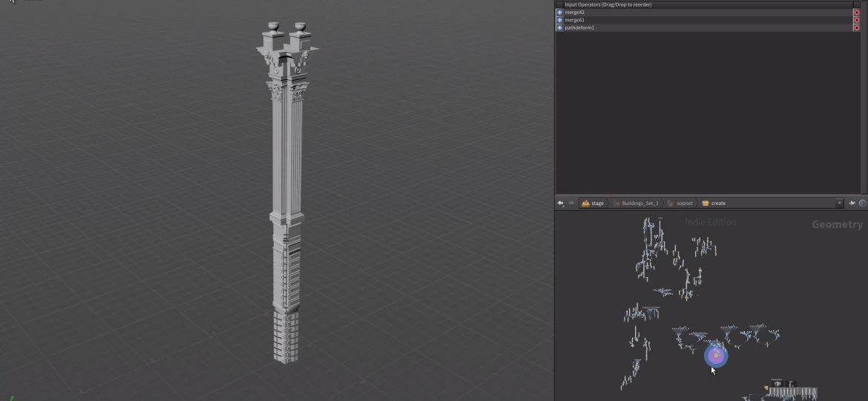Screen dimensions: 868x401
Task: Click the round blue icon right of the pin
Action: [x=862, y=203]
